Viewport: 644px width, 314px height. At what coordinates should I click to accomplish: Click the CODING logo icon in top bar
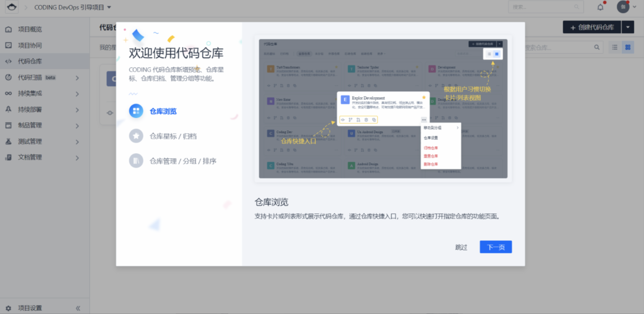tap(12, 7)
